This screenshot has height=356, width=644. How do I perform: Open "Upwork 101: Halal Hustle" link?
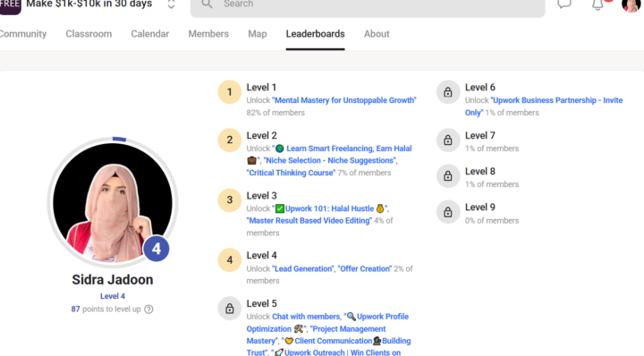[x=330, y=208]
